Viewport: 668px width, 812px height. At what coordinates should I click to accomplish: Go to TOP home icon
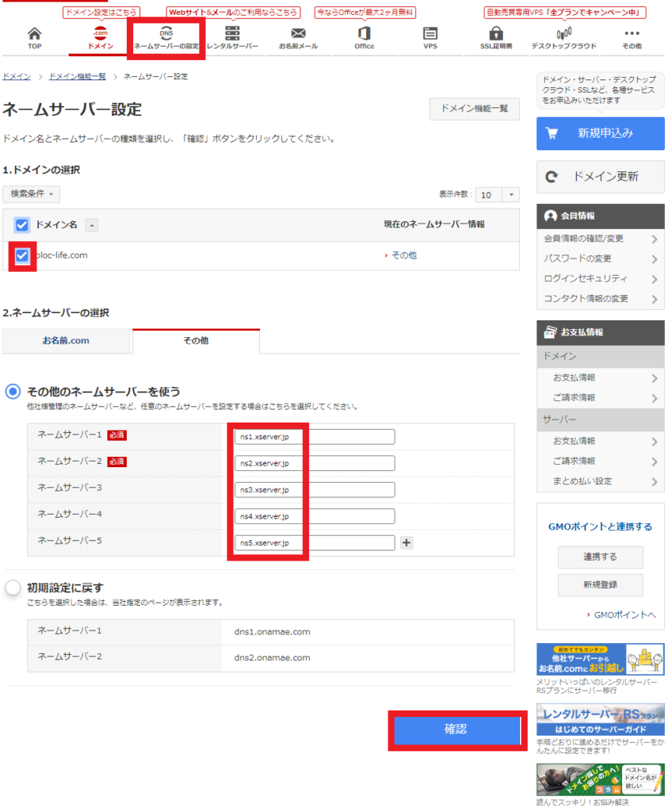(x=35, y=38)
